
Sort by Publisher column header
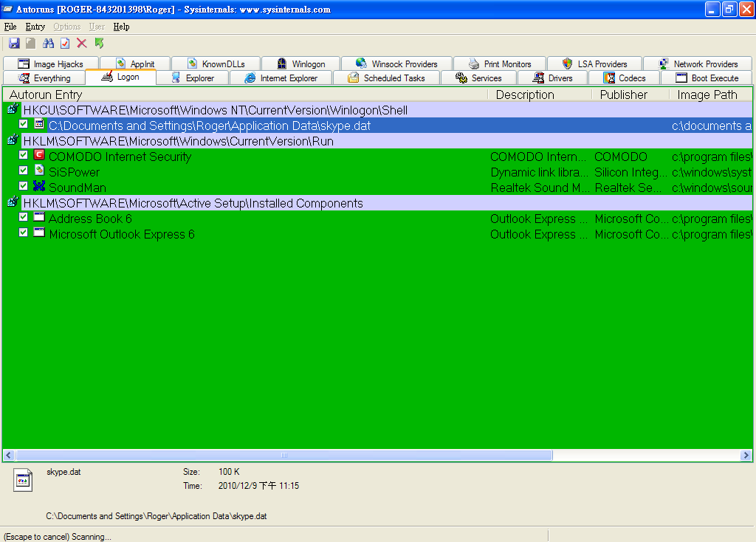630,95
